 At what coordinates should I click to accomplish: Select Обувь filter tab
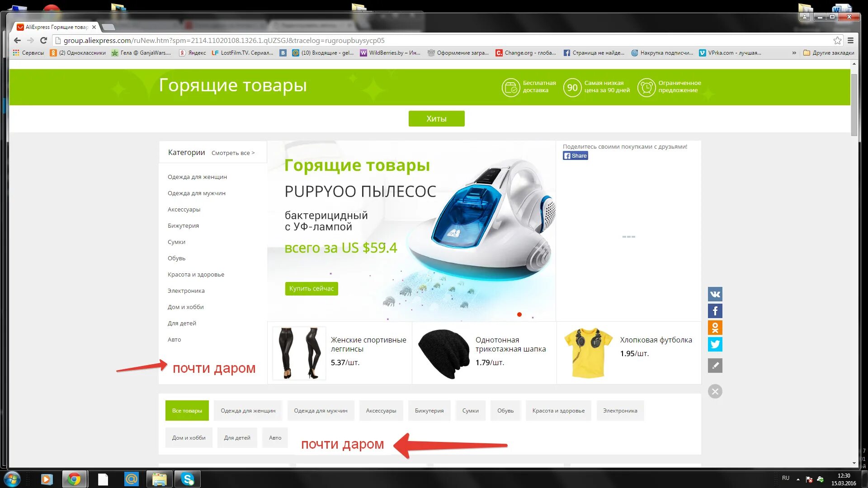tap(505, 411)
